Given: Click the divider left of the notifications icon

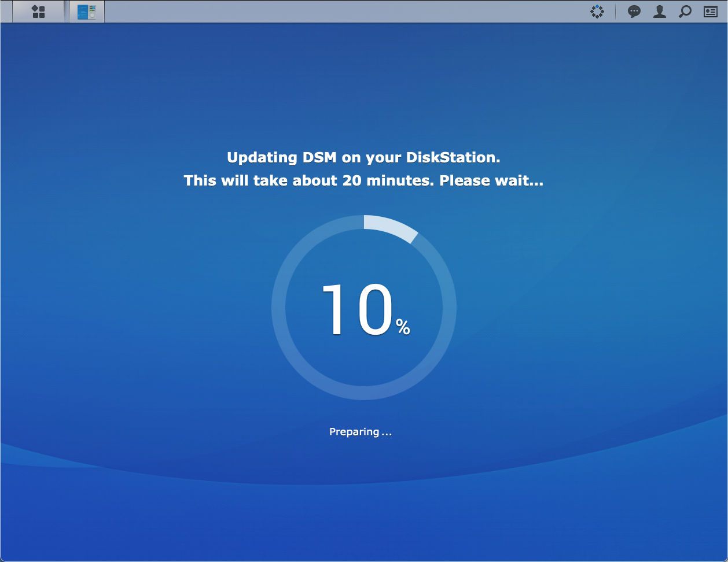Looking at the screenshot, I should [616, 12].
